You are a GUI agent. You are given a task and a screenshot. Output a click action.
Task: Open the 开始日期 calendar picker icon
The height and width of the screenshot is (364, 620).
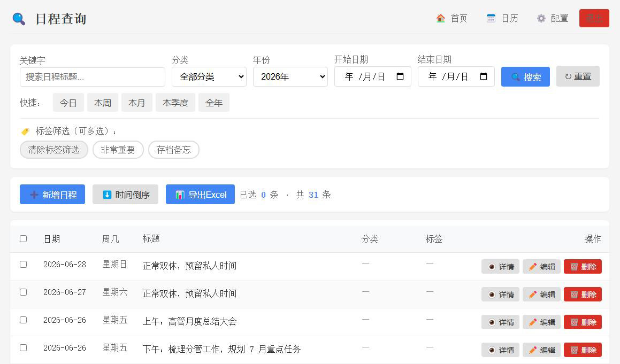click(x=400, y=76)
